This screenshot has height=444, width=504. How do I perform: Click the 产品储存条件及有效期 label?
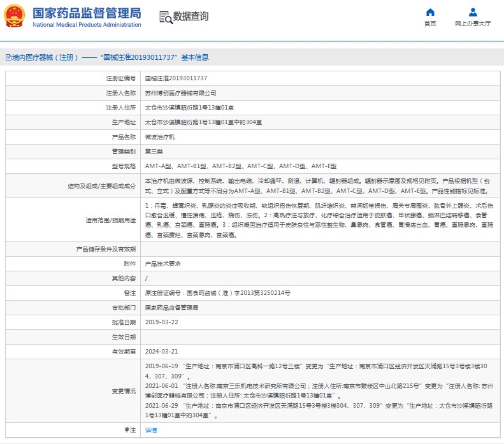(106, 249)
